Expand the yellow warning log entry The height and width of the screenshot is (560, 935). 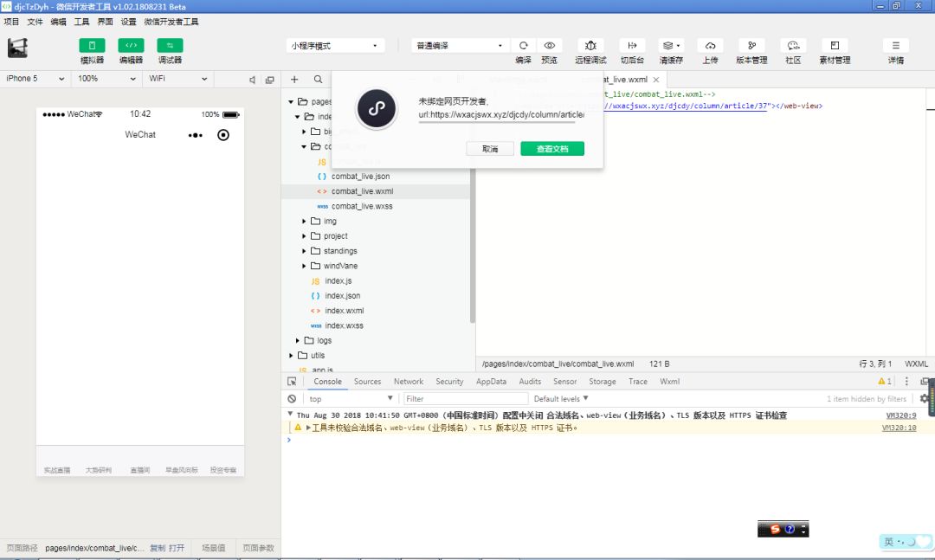tap(308, 428)
